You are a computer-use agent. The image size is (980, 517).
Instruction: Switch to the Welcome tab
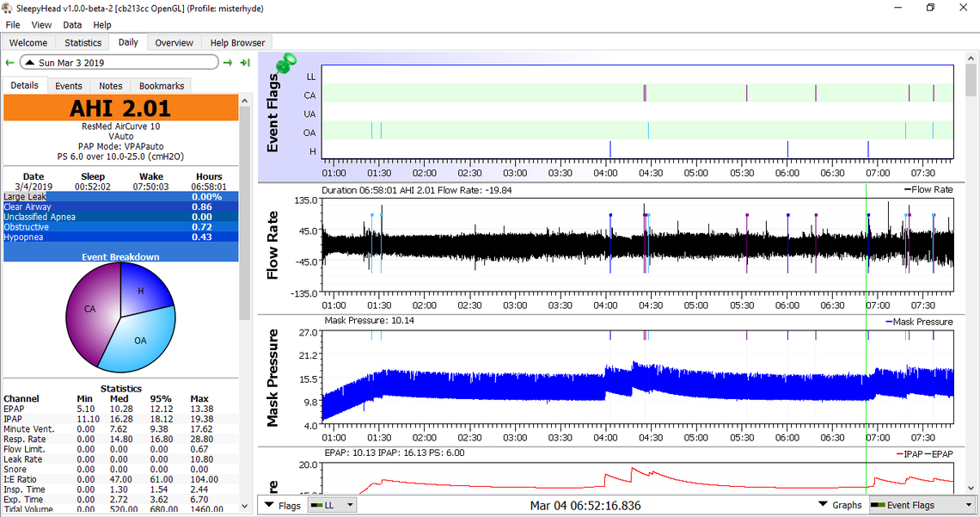click(x=28, y=42)
